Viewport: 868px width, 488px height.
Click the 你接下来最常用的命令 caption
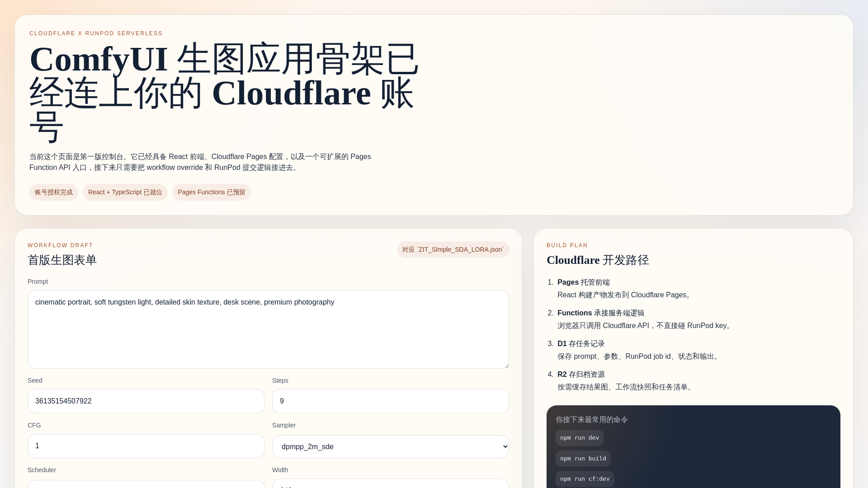tap(592, 420)
